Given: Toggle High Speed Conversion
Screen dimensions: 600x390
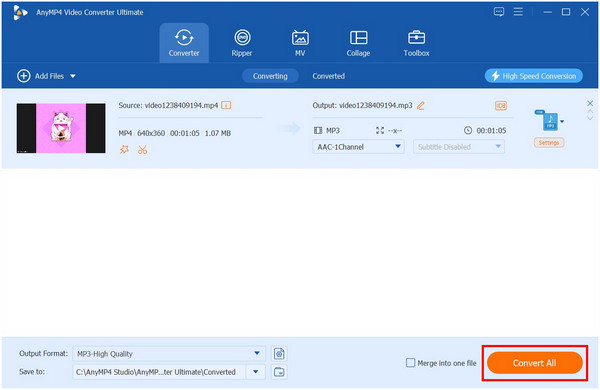Looking at the screenshot, I should pos(534,76).
